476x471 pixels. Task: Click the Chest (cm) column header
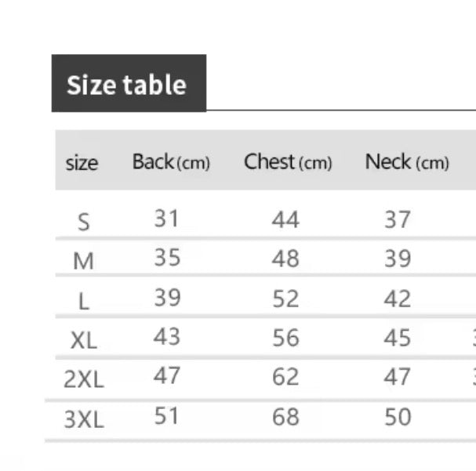point(288,161)
